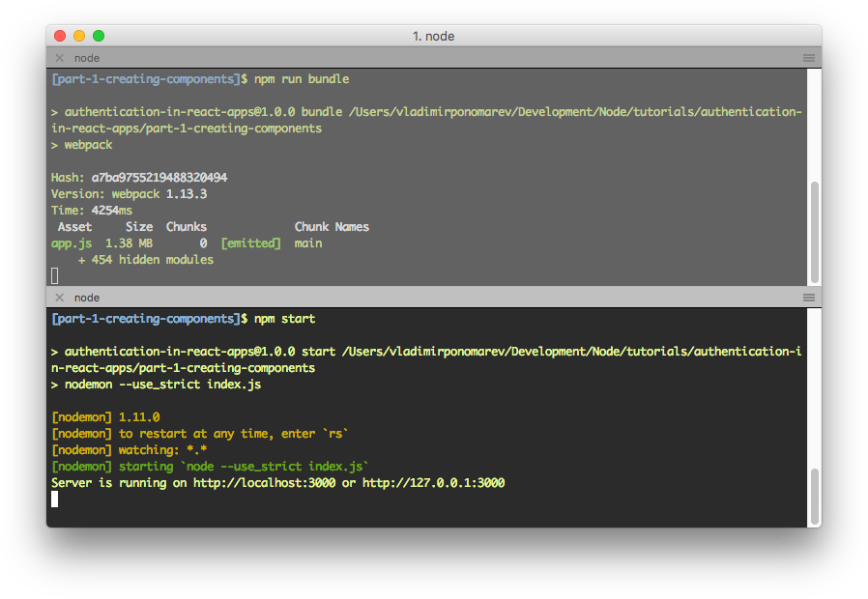Click the upper pane scrollbar thumb

click(814, 232)
